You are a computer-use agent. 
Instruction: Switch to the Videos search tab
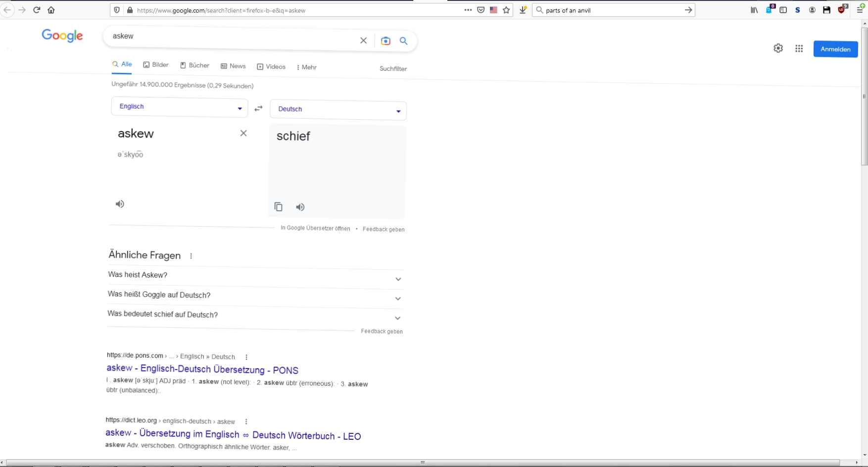point(271,67)
